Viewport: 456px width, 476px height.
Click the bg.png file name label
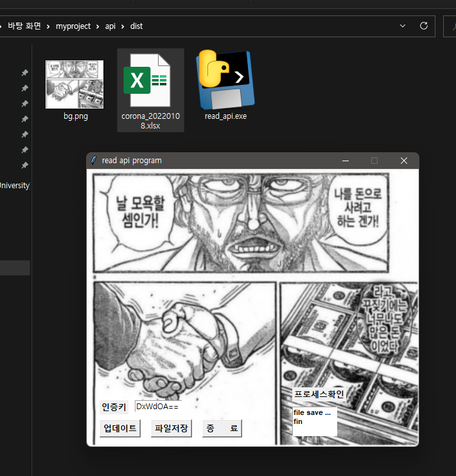point(76,116)
